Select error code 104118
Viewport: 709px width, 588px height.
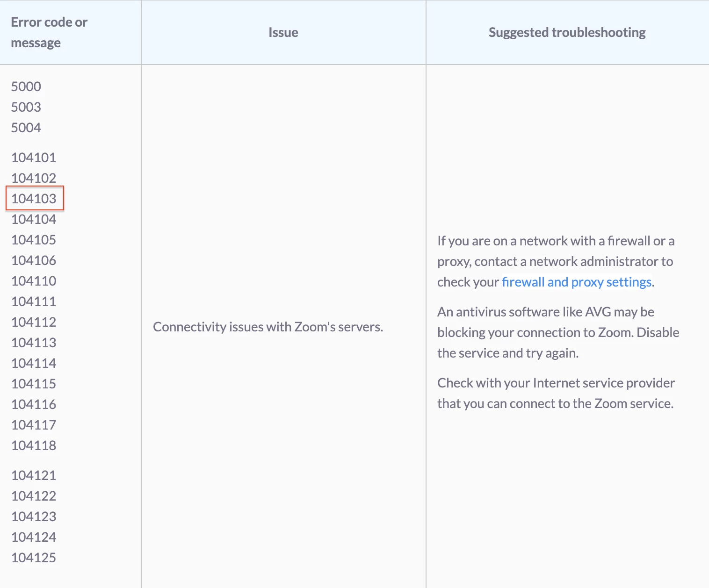[34, 445]
